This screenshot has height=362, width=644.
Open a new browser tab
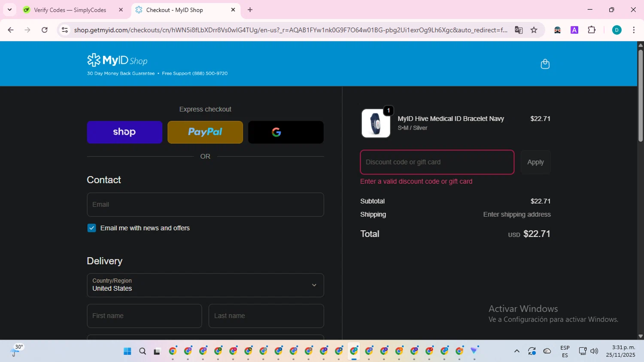coord(250,9)
